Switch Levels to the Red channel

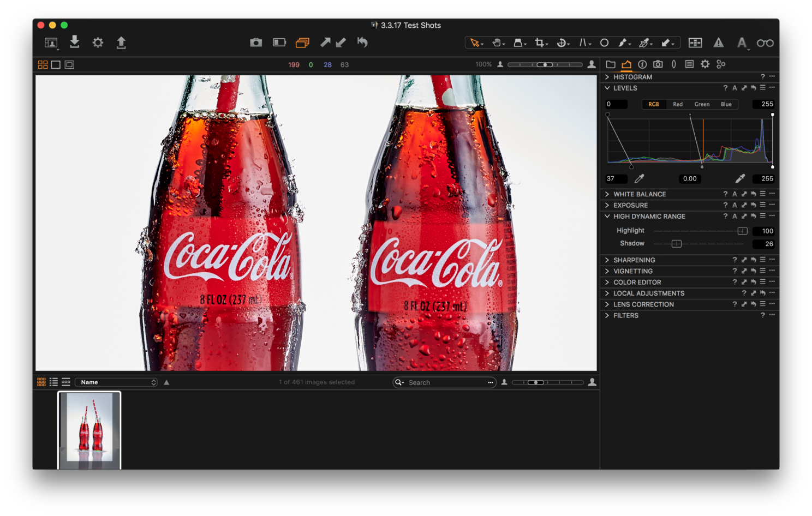677,104
